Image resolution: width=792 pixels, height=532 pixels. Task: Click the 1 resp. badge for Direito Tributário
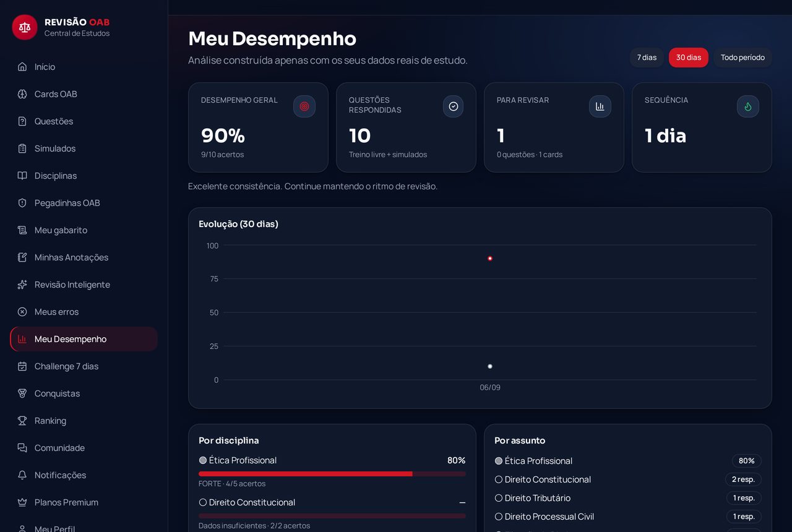744,498
